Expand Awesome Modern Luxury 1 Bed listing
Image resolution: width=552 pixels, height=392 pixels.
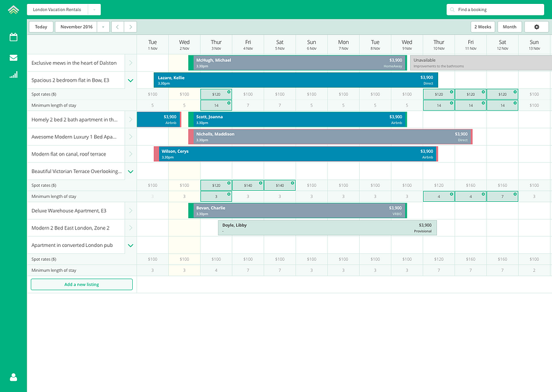131,137
